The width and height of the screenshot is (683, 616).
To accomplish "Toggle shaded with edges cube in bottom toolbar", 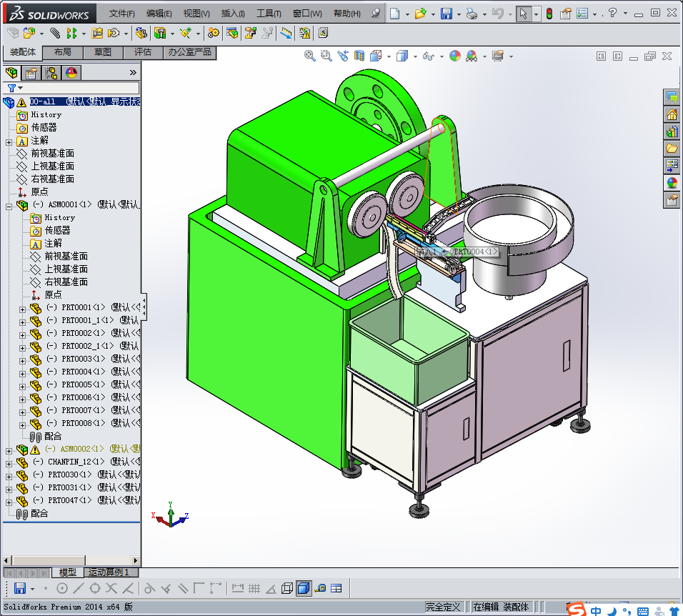I will tap(304, 589).
